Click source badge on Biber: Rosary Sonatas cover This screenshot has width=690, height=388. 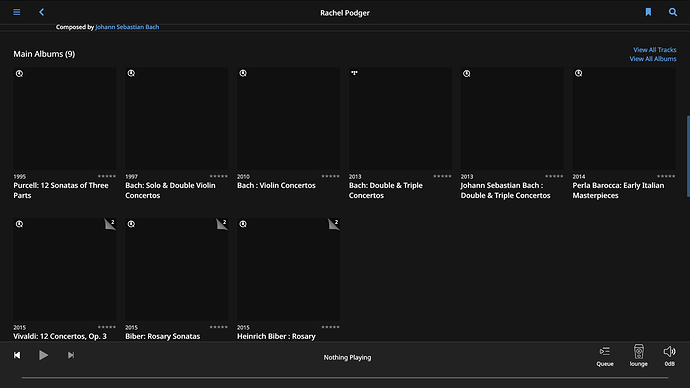pos(131,224)
